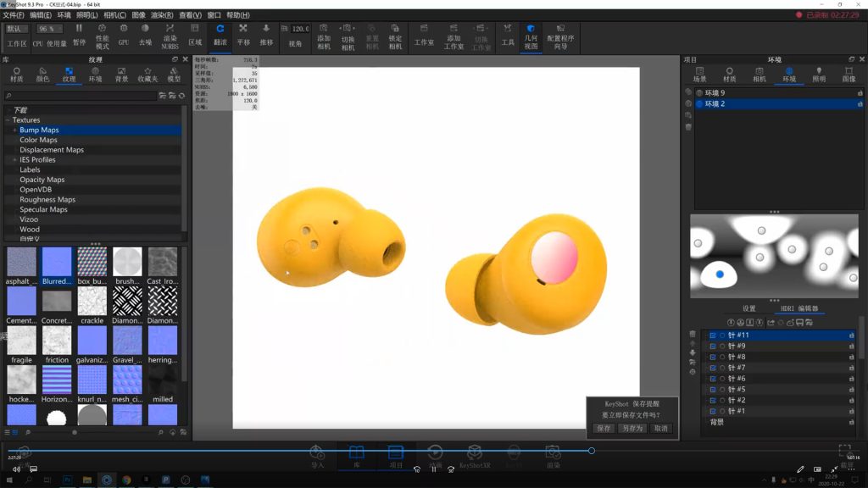Open 材质 (Materials) tab in library panel
The width and height of the screenshot is (868, 488).
pyautogui.click(x=17, y=75)
